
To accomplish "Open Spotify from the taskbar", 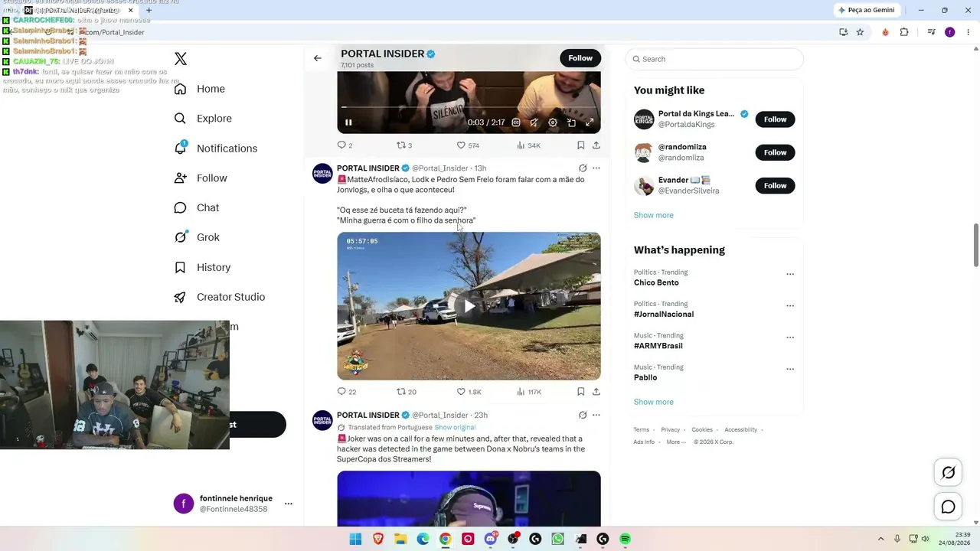I will pos(625,540).
